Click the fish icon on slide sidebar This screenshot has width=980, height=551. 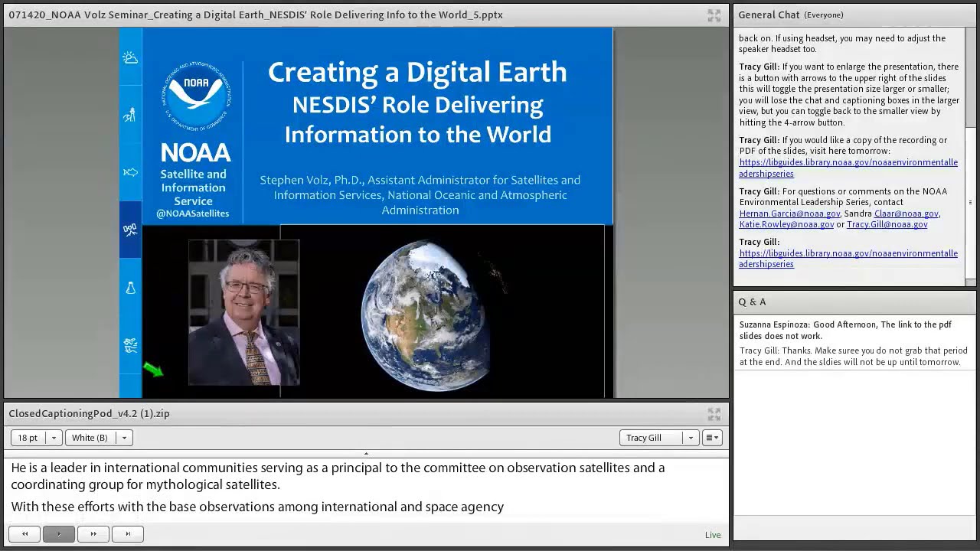130,172
